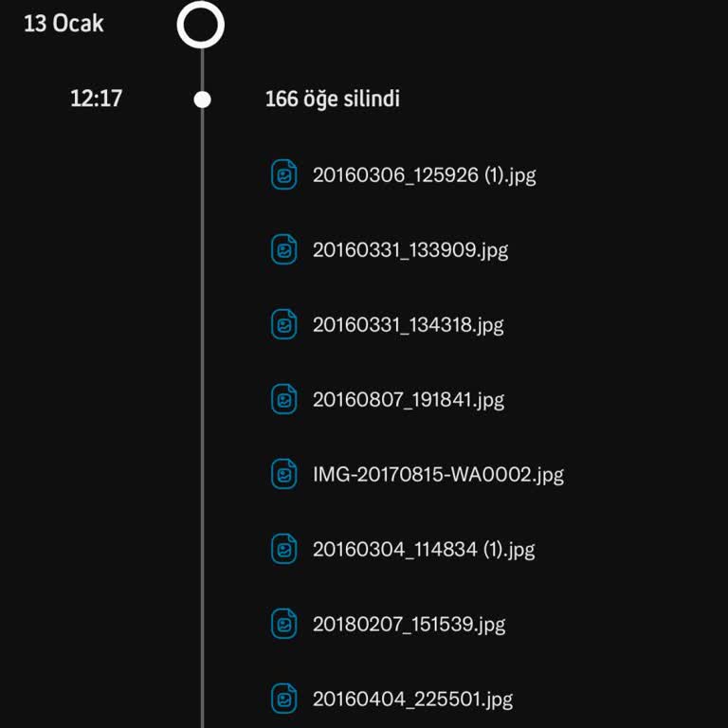Click image icon for 20160306_125926 (1).jpg
728x728 pixels.
(x=283, y=174)
